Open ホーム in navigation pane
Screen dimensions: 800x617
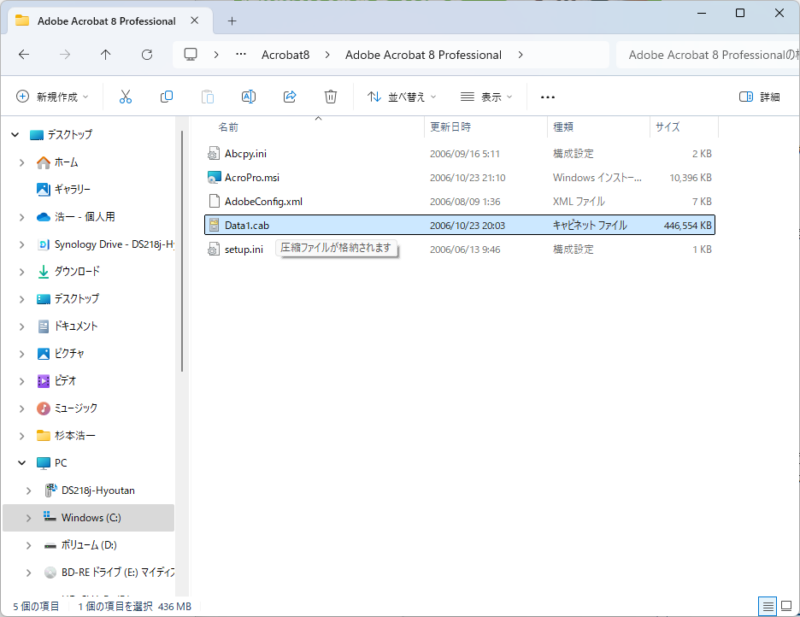(66, 162)
